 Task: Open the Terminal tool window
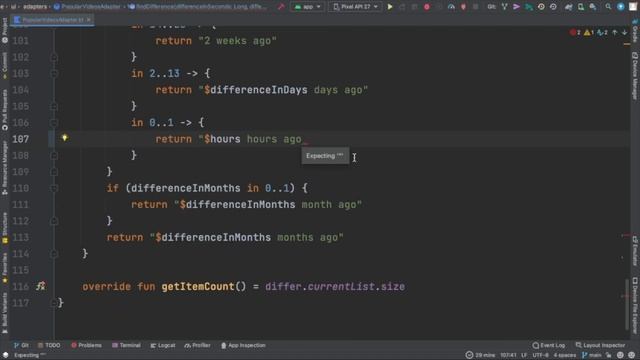(126, 345)
